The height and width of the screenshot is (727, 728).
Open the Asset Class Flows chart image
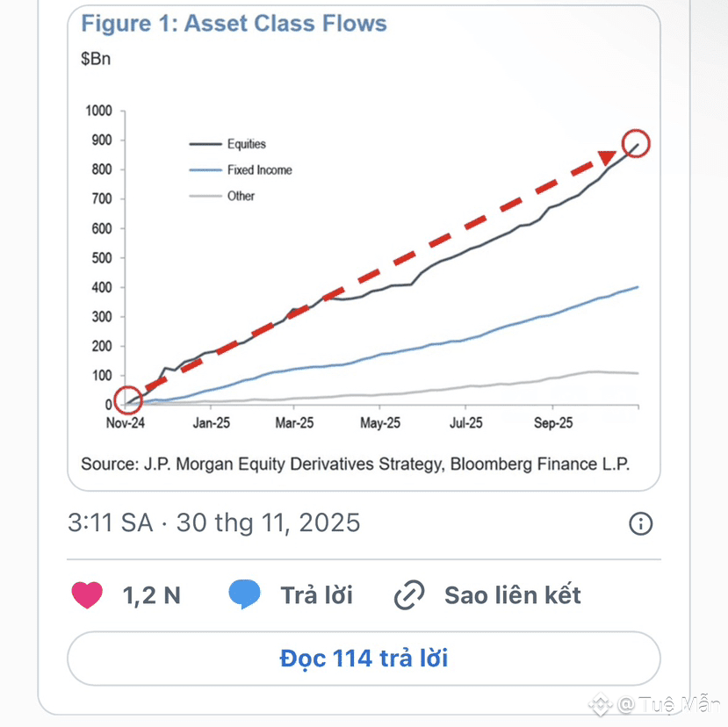click(x=364, y=248)
